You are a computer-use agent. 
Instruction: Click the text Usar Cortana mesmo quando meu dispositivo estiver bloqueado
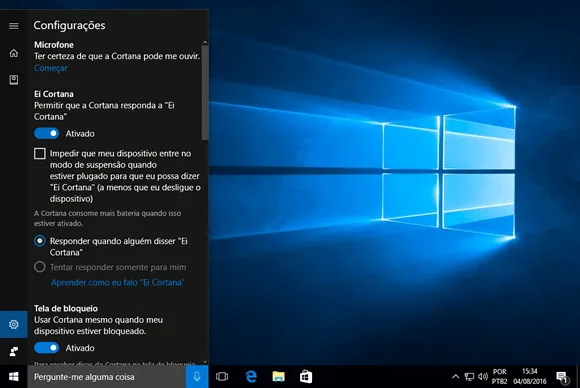[98, 325]
